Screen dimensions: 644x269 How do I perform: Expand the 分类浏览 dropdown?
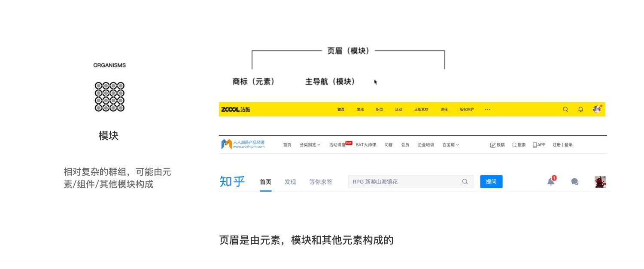[310, 145]
